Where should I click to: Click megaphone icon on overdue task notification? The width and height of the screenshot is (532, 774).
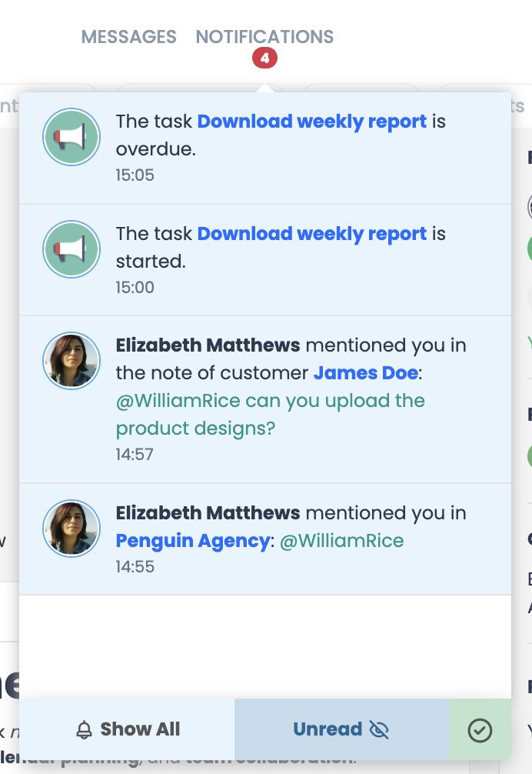click(x=71, y=137)
